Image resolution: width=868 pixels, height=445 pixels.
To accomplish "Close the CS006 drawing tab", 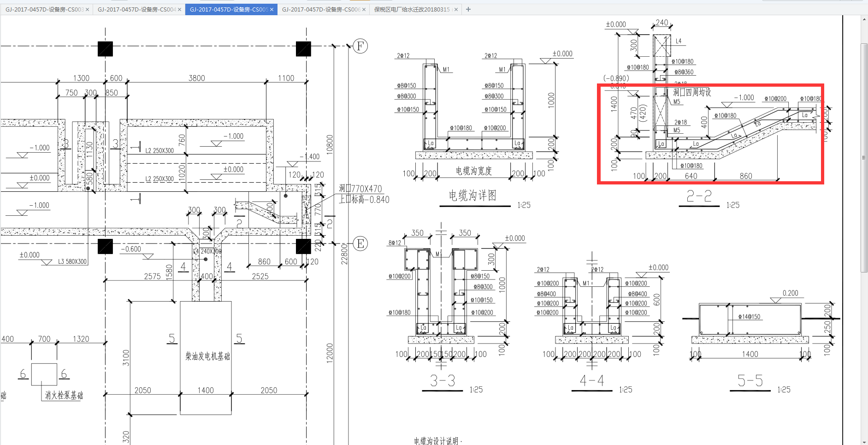I will pyautogui.click(x=364, y=9).
